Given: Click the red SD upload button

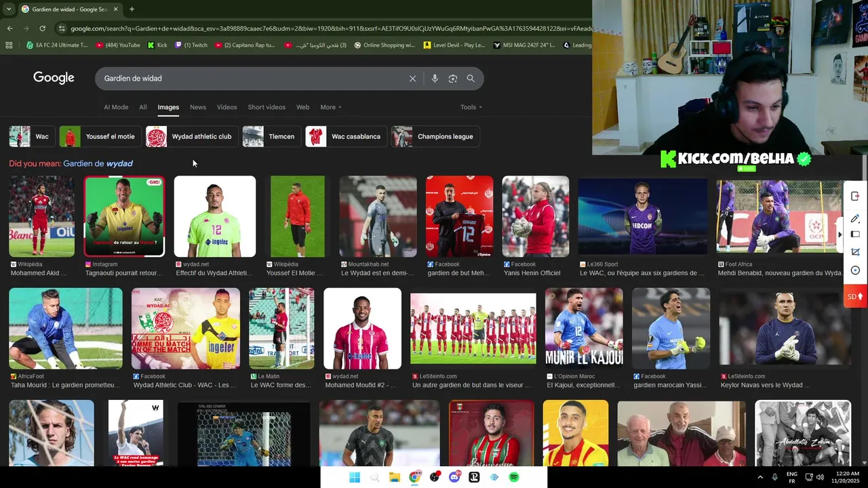Looking at the screenshot, I should point(855,296).
